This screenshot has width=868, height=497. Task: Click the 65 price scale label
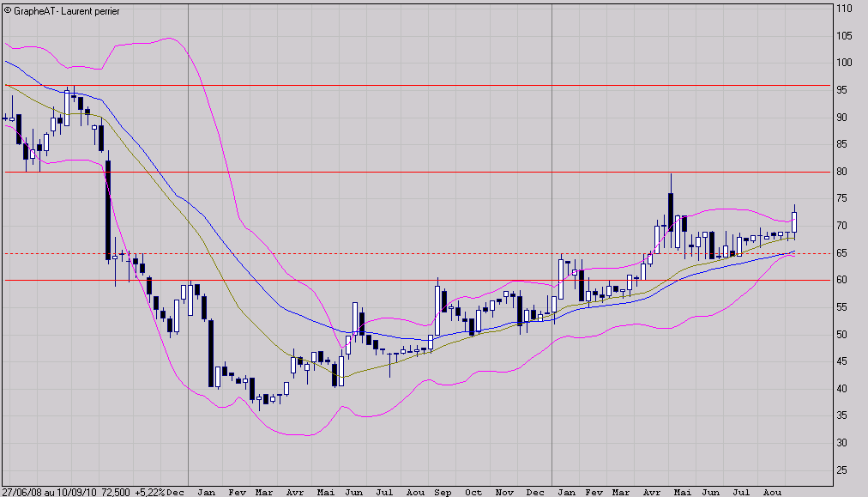(841, 252)
